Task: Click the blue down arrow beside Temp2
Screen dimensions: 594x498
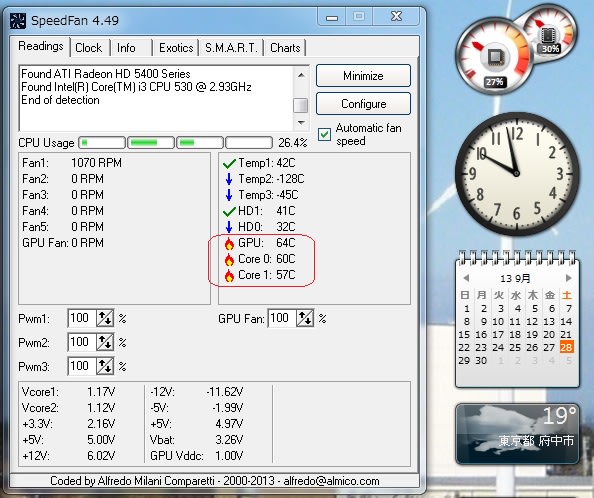Action: pos(229,179)
